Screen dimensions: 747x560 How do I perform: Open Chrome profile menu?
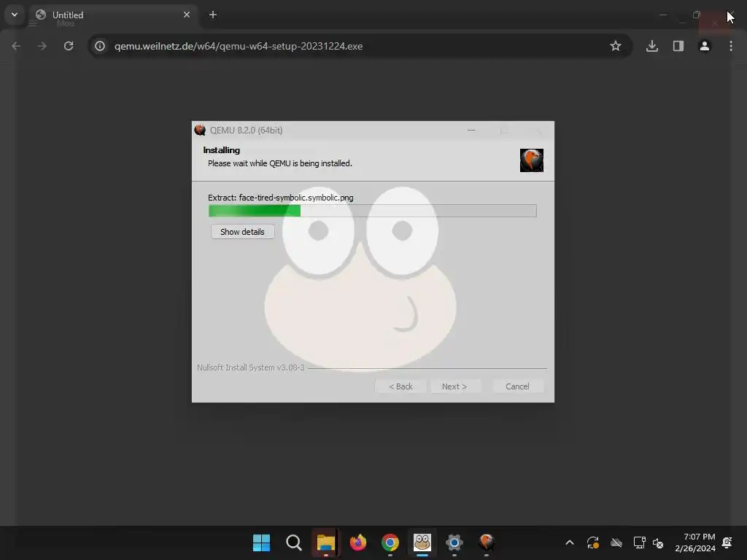[x=705, y=46]
